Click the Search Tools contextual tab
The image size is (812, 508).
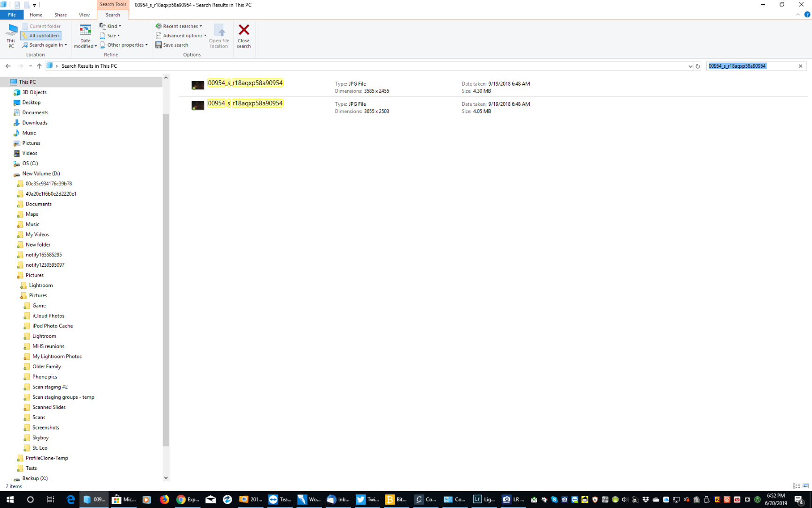click(113, 5)
